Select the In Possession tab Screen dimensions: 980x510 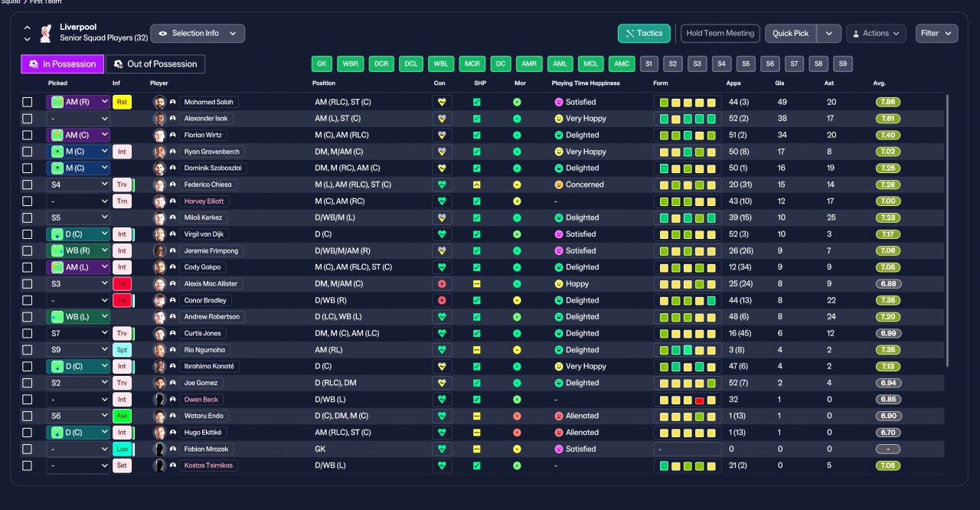62,64
